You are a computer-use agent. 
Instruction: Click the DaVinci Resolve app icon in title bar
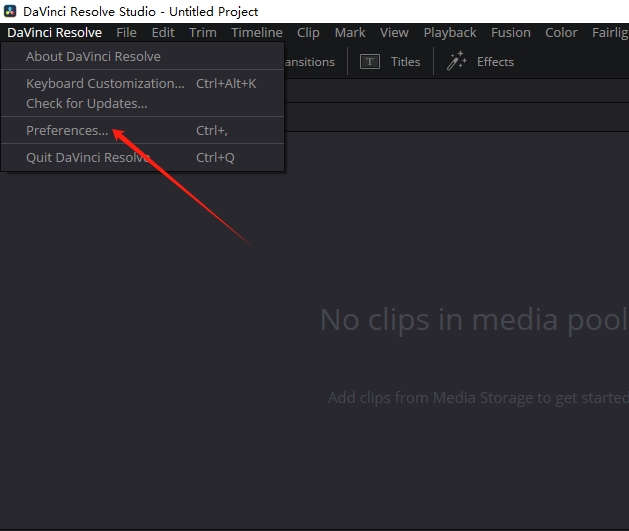click(x=10, y=11)
